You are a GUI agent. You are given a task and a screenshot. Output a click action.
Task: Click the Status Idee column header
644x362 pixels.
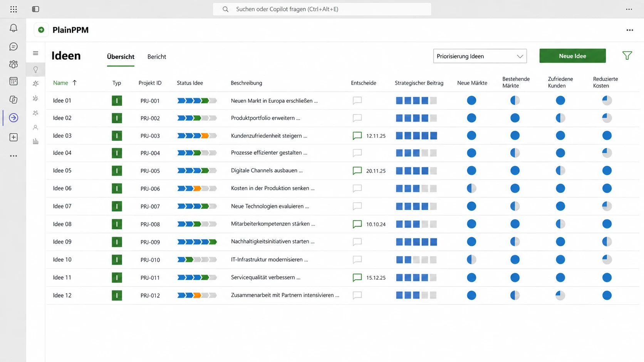(x=190, y=83)
